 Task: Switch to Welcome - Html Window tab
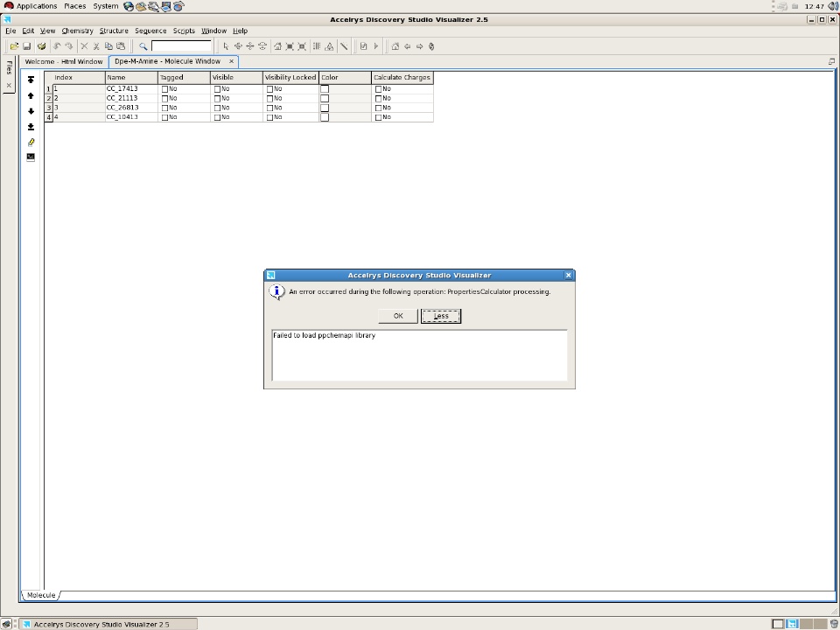click(64, 61)
